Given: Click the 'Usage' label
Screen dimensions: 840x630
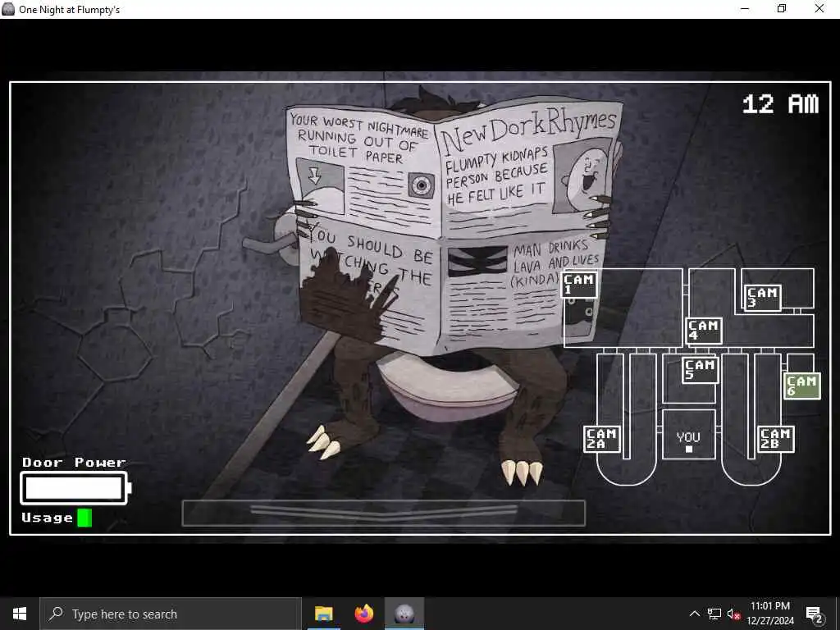Looking at the screenshot, I should (47, 518).
